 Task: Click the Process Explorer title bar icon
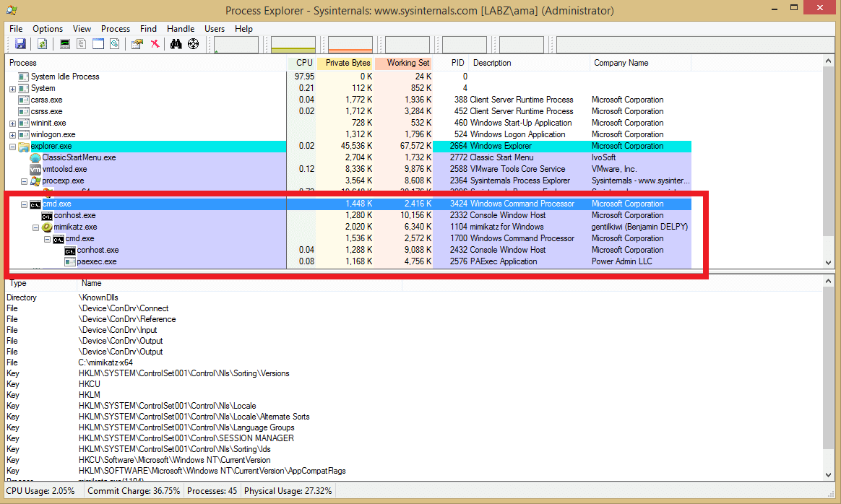[x=12, y=10]
